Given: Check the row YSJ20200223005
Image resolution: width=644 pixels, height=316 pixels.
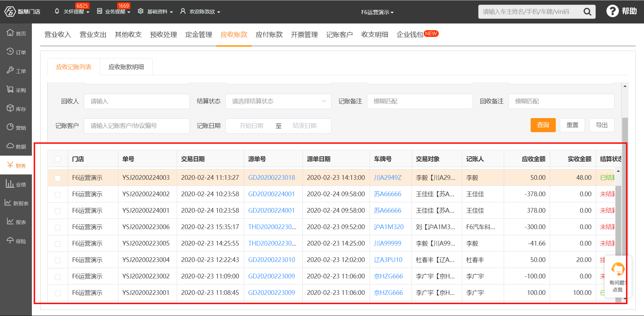Looking at the screenshot, I should tap(58, 244).
